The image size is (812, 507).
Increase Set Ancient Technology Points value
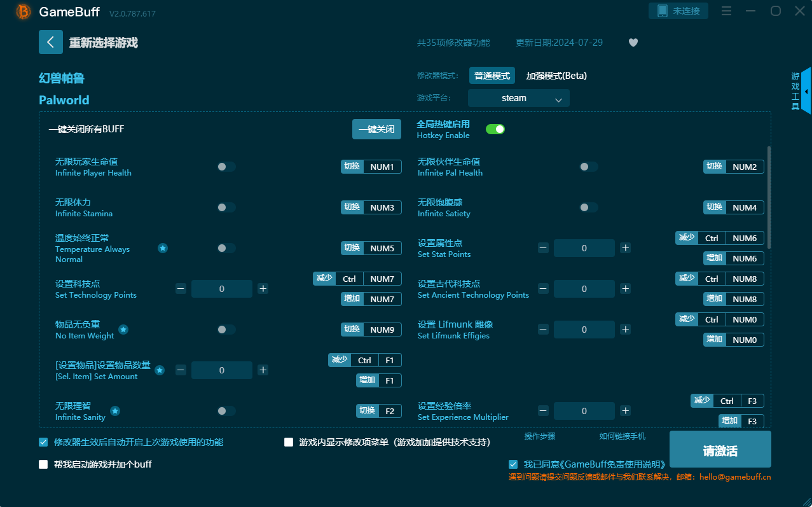pyautogui.click(x=626, y=289)
